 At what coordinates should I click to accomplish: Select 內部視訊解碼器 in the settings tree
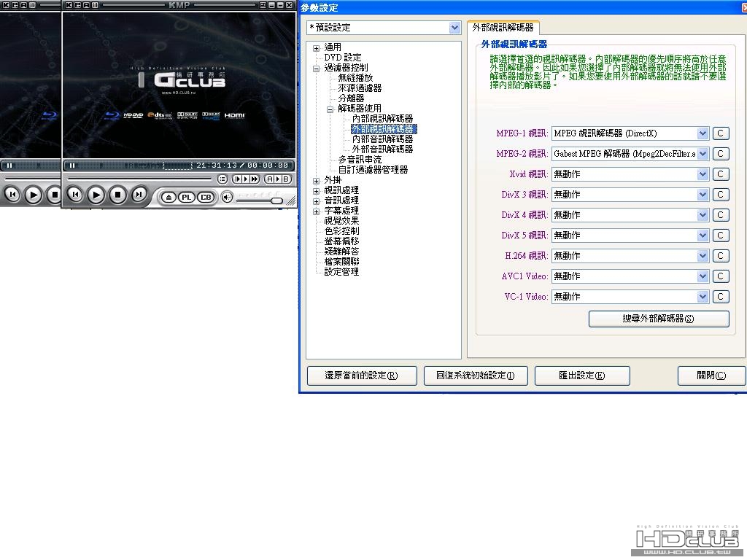point(382,119)
